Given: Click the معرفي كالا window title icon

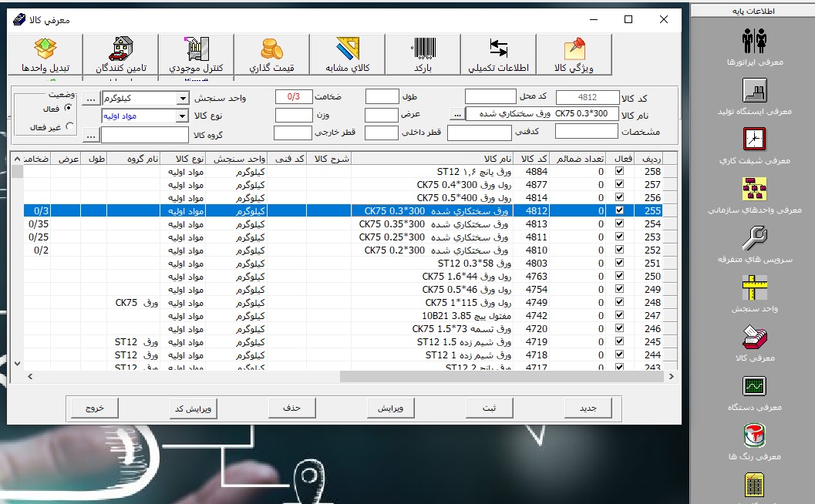Looking at the screenshot, I should (x=19, y=20).
